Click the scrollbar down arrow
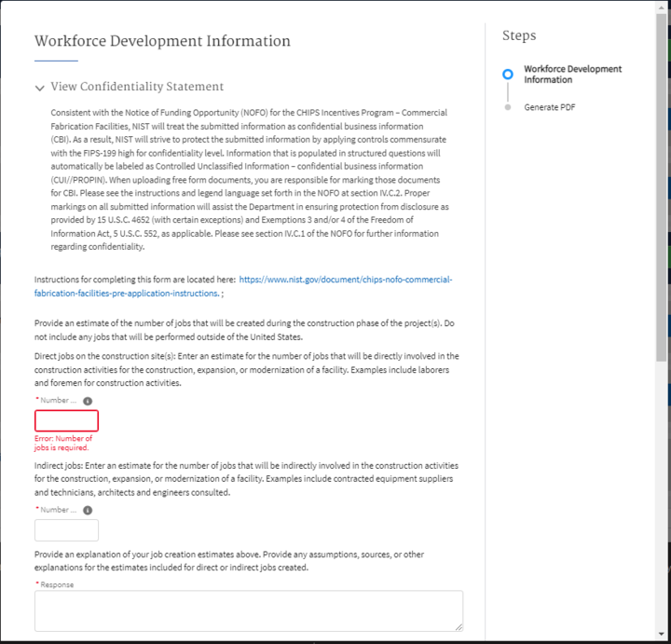 (x=662, y=634)
